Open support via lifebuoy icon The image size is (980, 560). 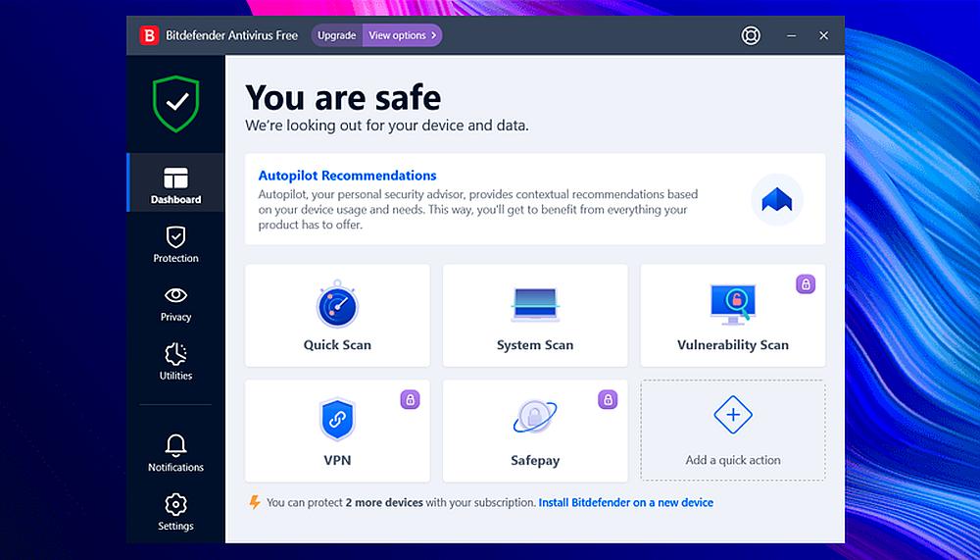pyautogui.click(x=751, y=35)
